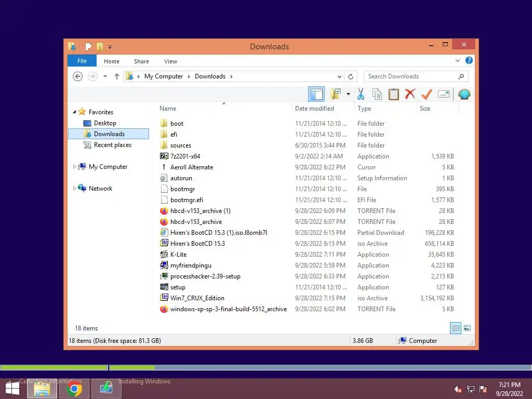Select windows-xp-sp-3-final-build-5512_archive torrent
Viewport: 532px width, 399px height.
(x=229, y=309)
